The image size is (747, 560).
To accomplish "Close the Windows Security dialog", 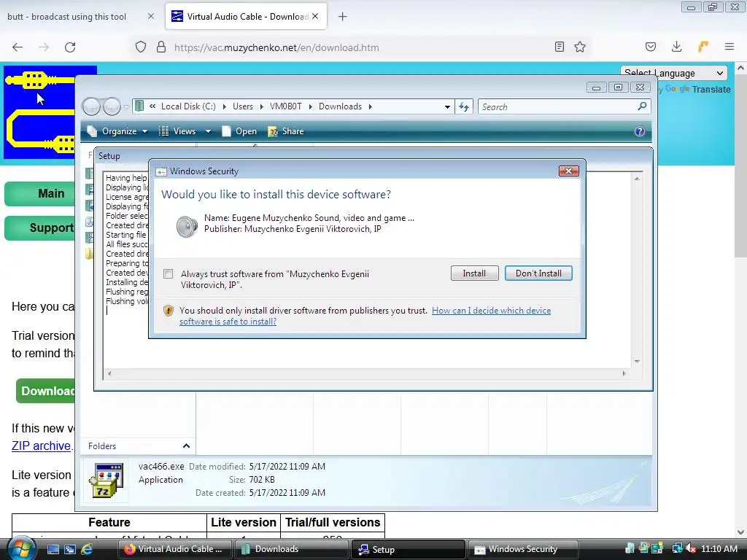I will click(568, 171).
